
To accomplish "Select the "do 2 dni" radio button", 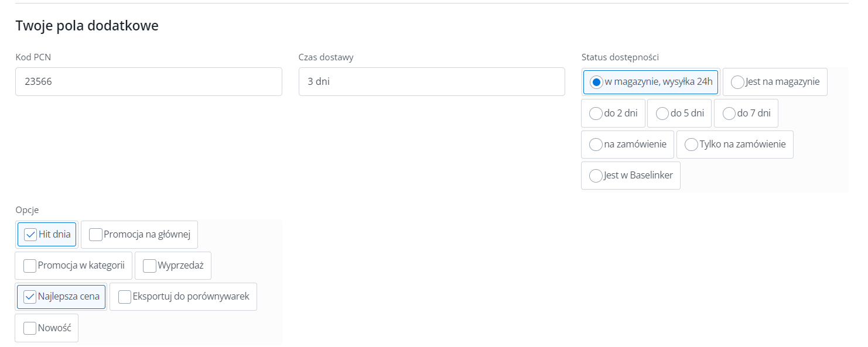I will (596, 114).
